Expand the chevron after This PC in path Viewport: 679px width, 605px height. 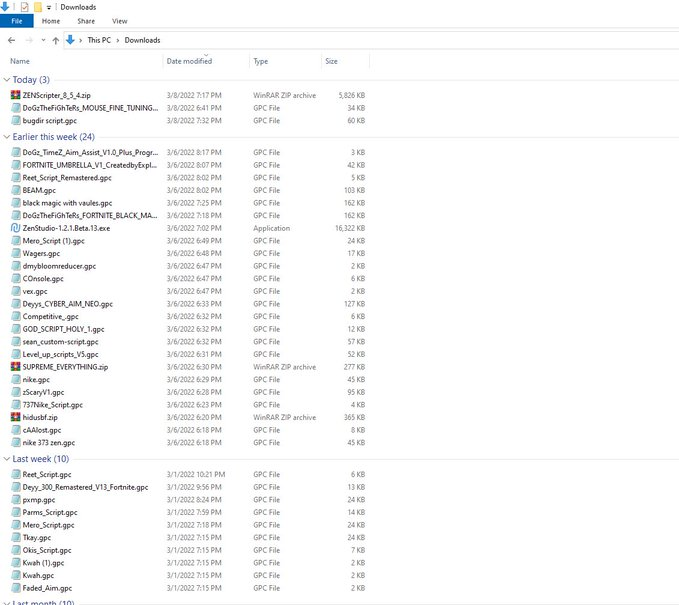(117, 40)
